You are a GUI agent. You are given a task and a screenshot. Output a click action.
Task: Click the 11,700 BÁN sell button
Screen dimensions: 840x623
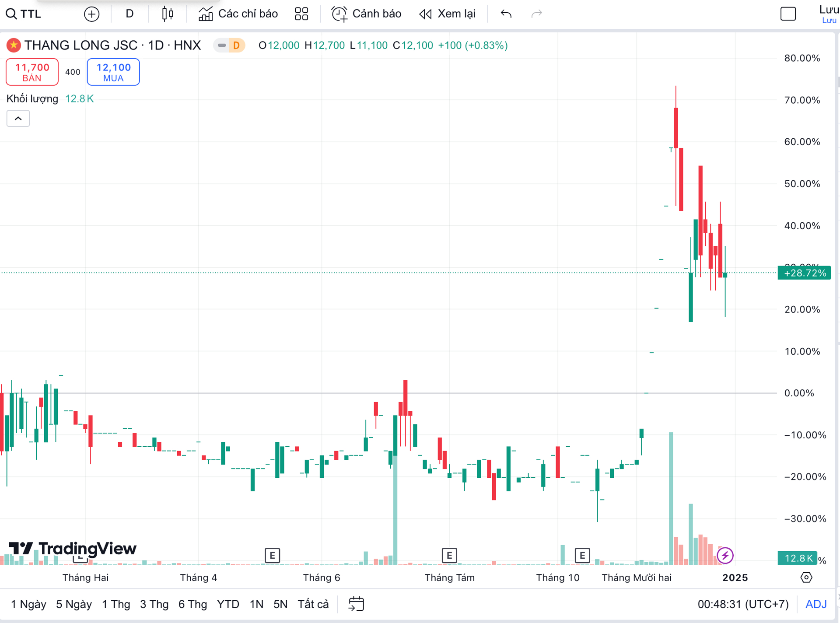point(32,72)
